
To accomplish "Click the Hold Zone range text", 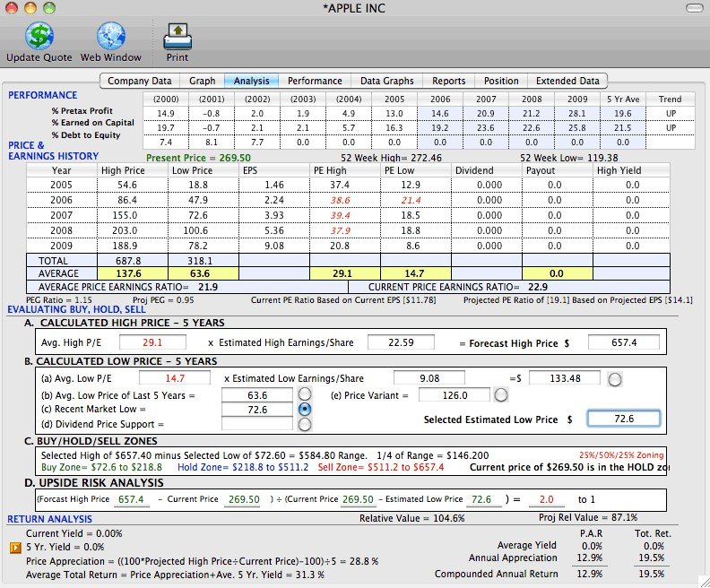I will coord(243,467).
